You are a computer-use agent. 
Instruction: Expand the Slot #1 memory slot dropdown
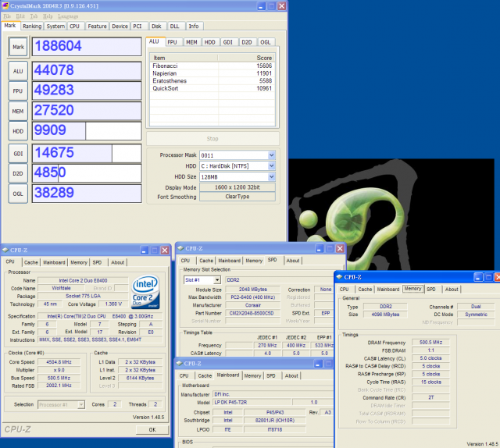[217, 280]
